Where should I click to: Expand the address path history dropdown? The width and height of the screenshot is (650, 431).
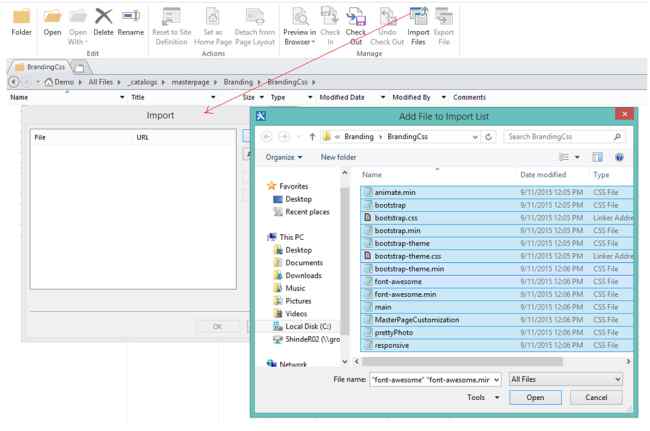[x=475, y=137]
